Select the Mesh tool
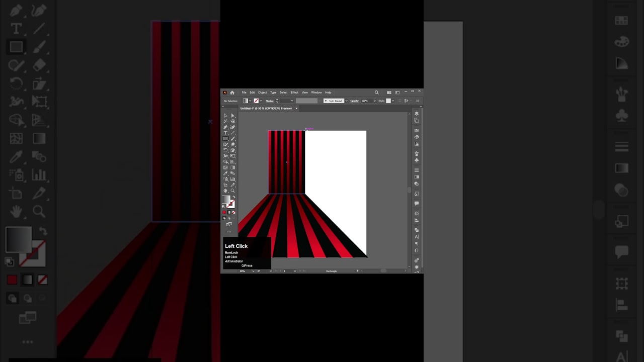 click(225, 167)
